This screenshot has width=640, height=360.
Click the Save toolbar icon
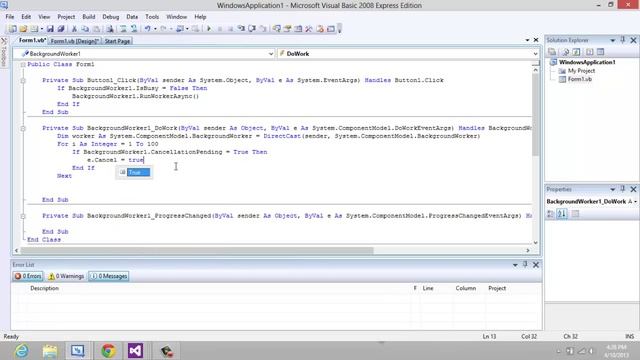click(50, 29)
